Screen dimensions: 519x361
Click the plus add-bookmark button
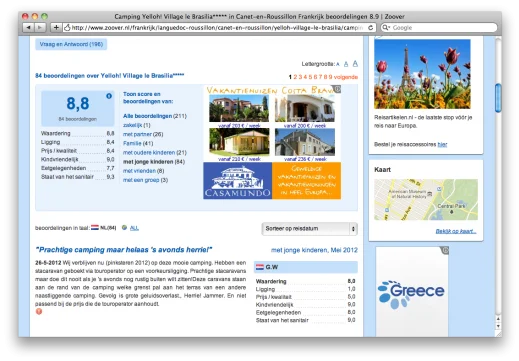pyautogui.click(x=56, y=28)
